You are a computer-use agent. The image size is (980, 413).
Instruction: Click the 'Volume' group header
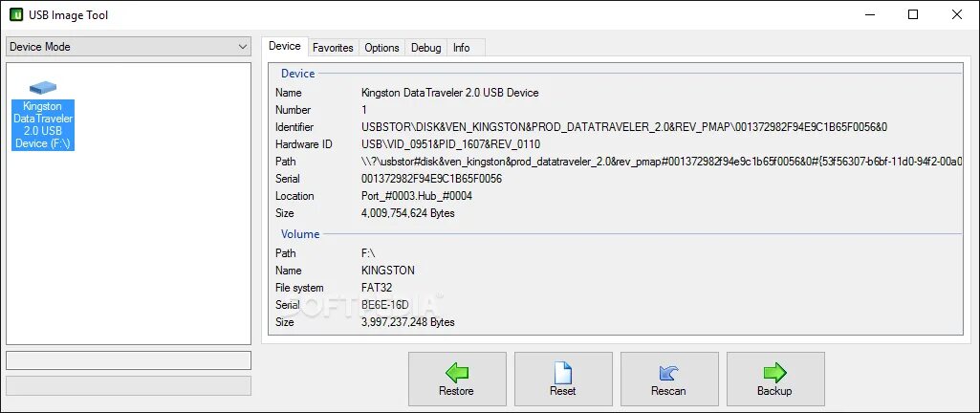[300, 234]
